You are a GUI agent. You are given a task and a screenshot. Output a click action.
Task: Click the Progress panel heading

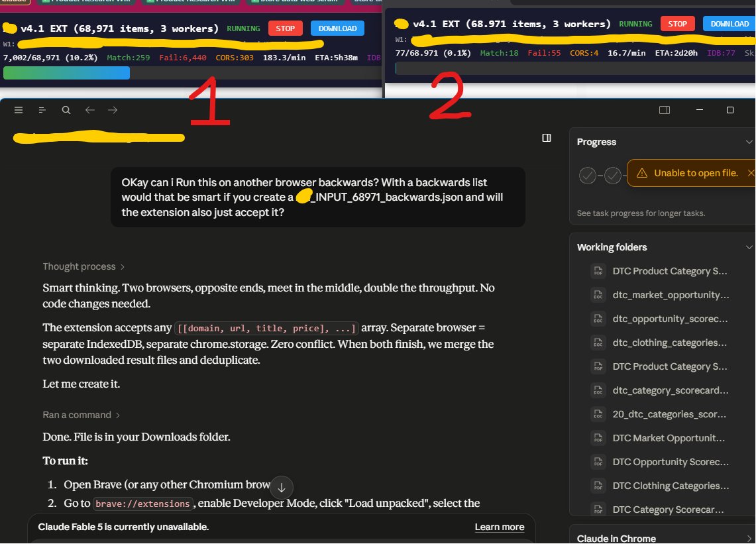(x=596, y=142)
